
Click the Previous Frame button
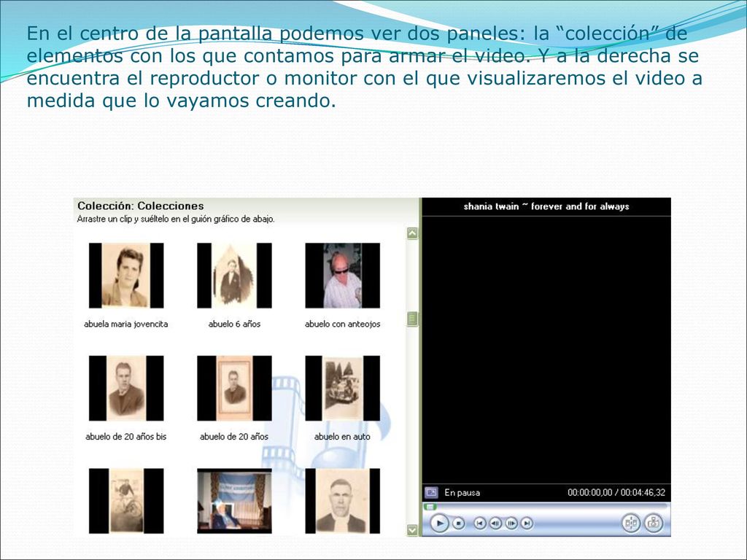[x=495, y=524]
